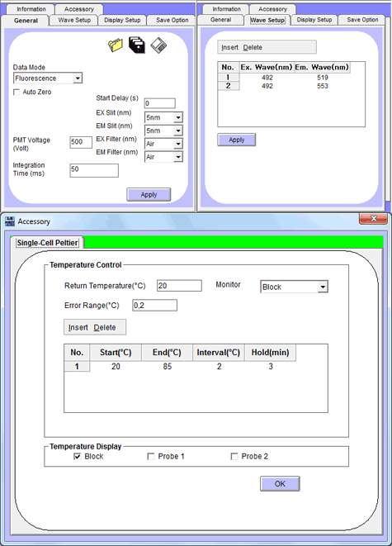Image resolution: width=392 pixels, height=546 pixels.
Task: Select the Single-Cell Peltier tab
Action: (48, 243)
